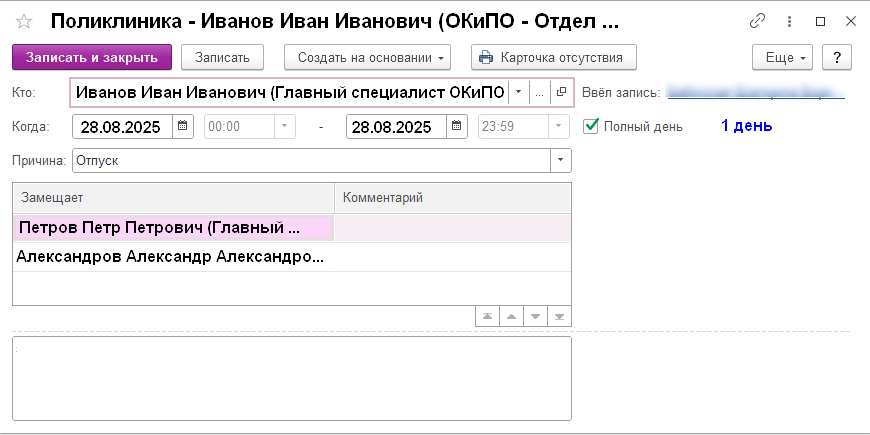This screenshot has width=870, height=435.
Task: Open calendar picker for the start date
Action: coord(183,126)
